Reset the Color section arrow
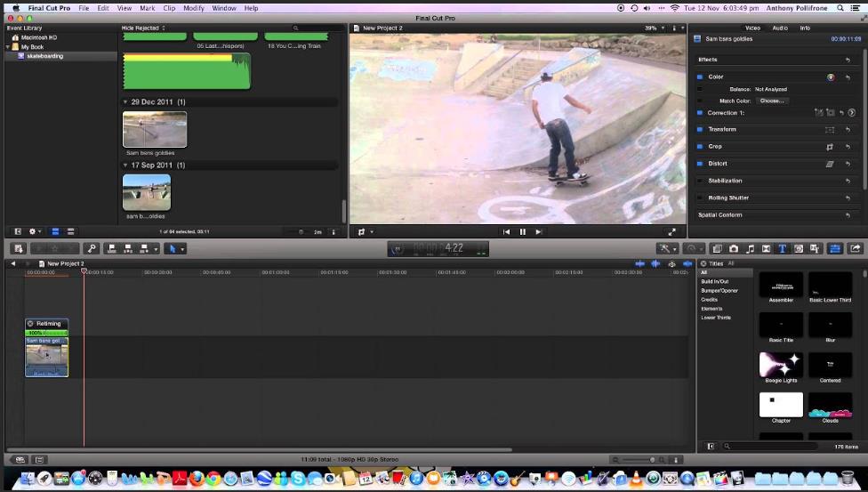868x492 pixels. (848, 77)
